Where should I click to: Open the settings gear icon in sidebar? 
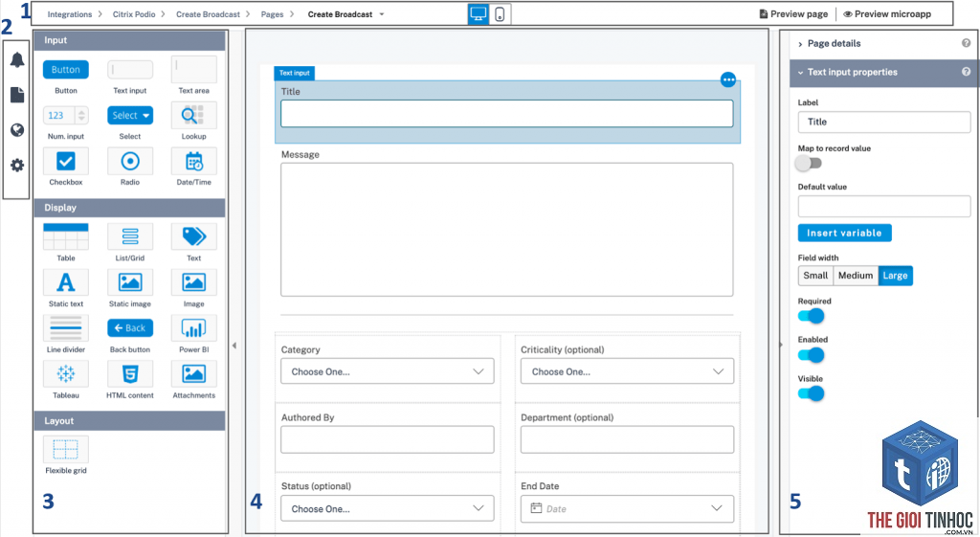coord(17,165)
